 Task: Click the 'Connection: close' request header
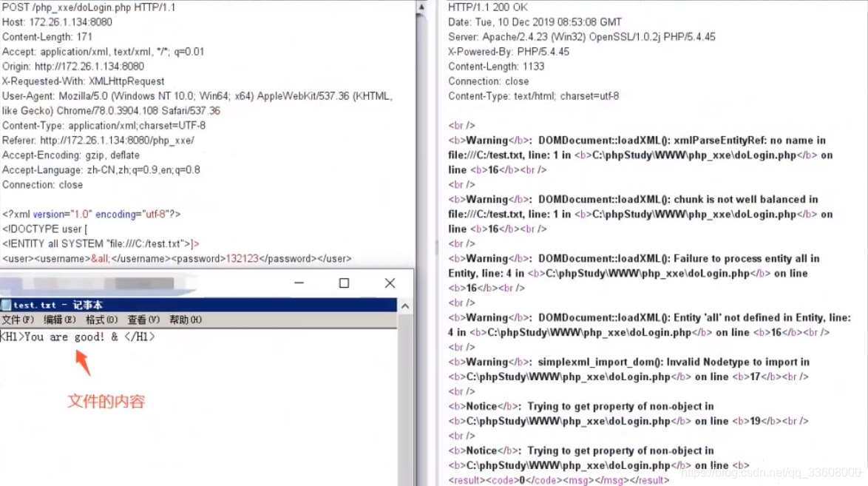(x=43, y=184)
